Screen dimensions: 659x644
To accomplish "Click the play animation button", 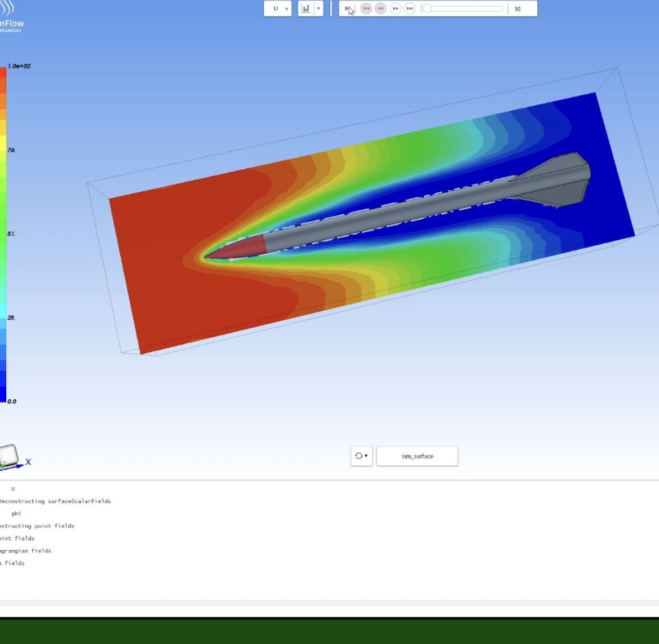I will click(349, 9).
